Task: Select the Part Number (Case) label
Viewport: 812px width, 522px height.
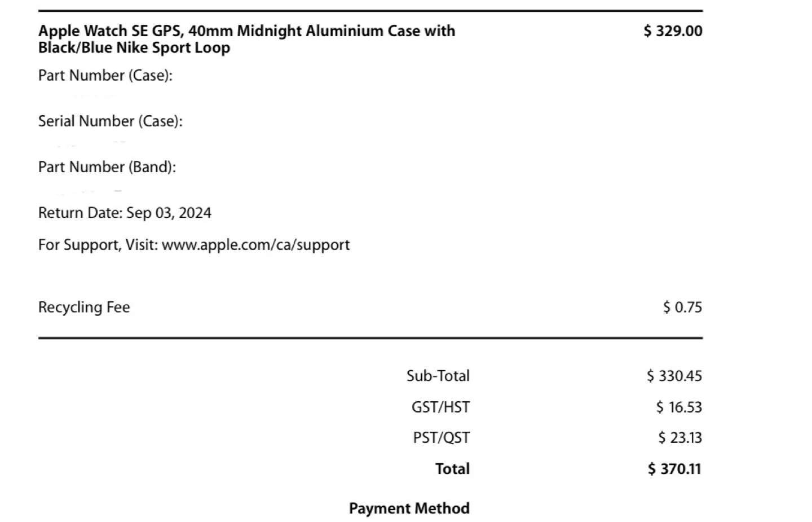Action: (105, 76)
